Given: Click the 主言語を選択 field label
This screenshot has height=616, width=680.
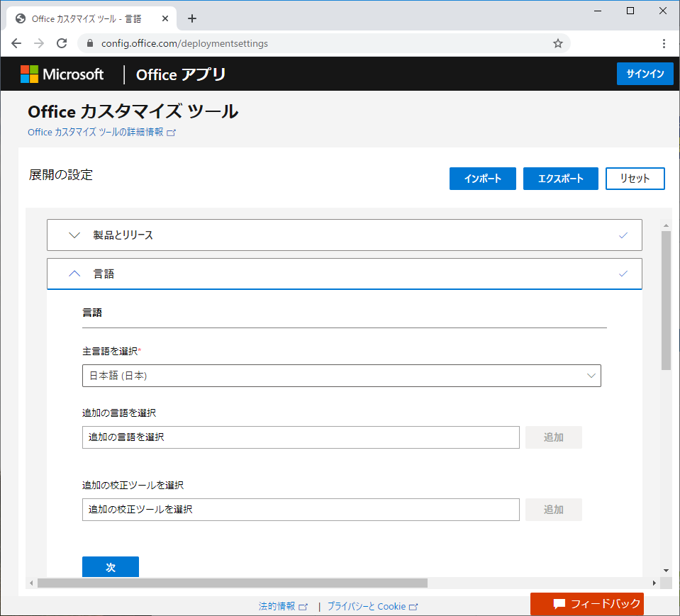Looking at the screenshot, I should [x=111, y=351].
